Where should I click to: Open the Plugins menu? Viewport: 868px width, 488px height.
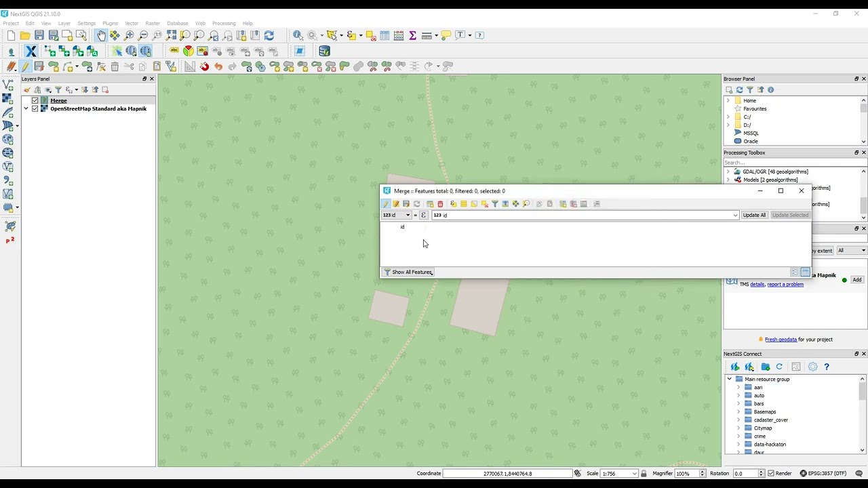pyautogui.click(x=110, y=23)
